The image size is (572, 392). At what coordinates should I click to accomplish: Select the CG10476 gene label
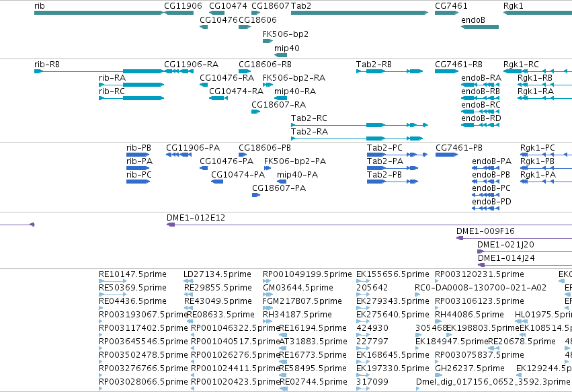tap(218, 20)
